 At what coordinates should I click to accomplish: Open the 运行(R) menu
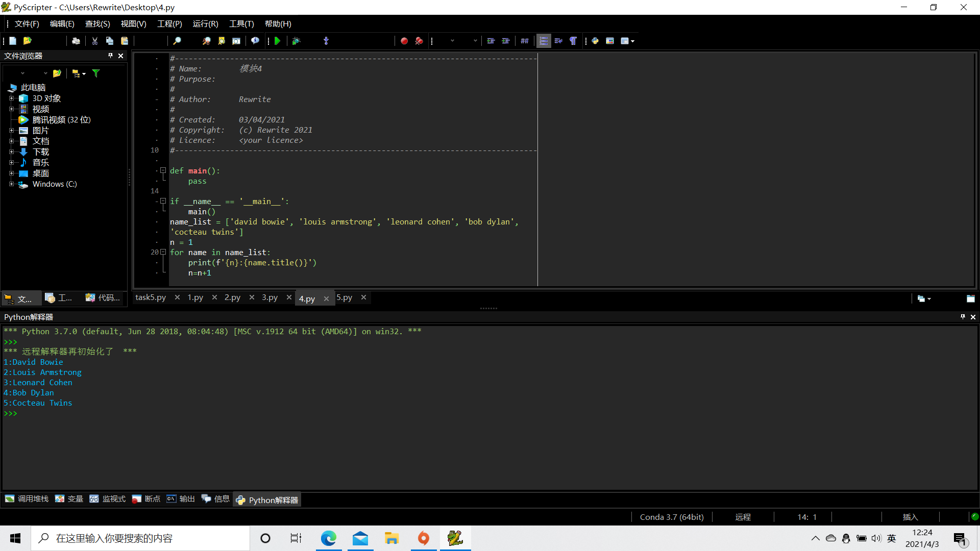pos(205,24)
